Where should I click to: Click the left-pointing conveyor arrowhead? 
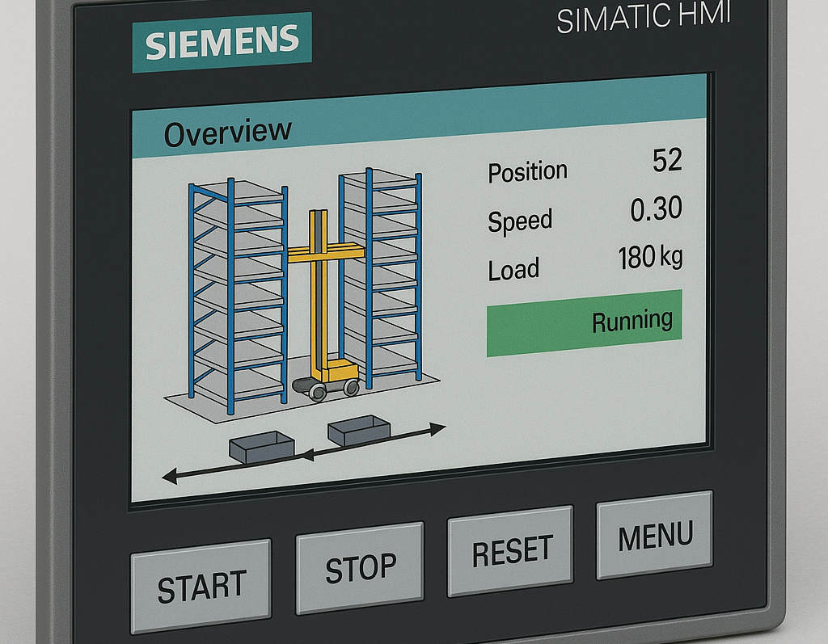click(x=171, y=478)
